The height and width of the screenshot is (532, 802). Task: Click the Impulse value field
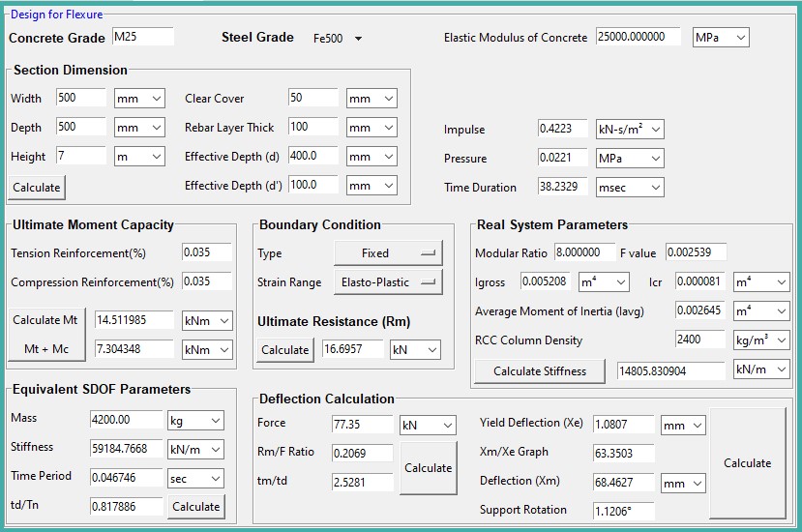563,128
